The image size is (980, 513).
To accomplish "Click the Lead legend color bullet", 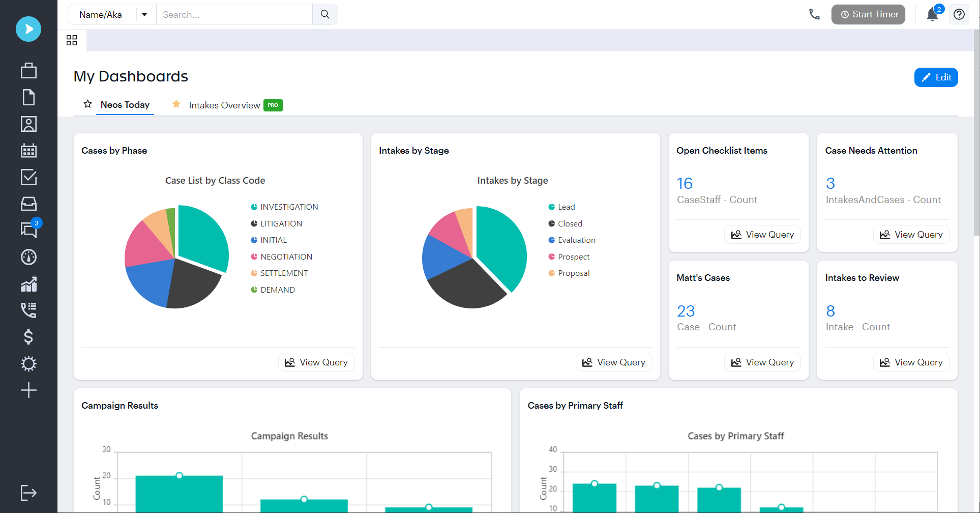I will pyautogui.click(x=552, y=207).
